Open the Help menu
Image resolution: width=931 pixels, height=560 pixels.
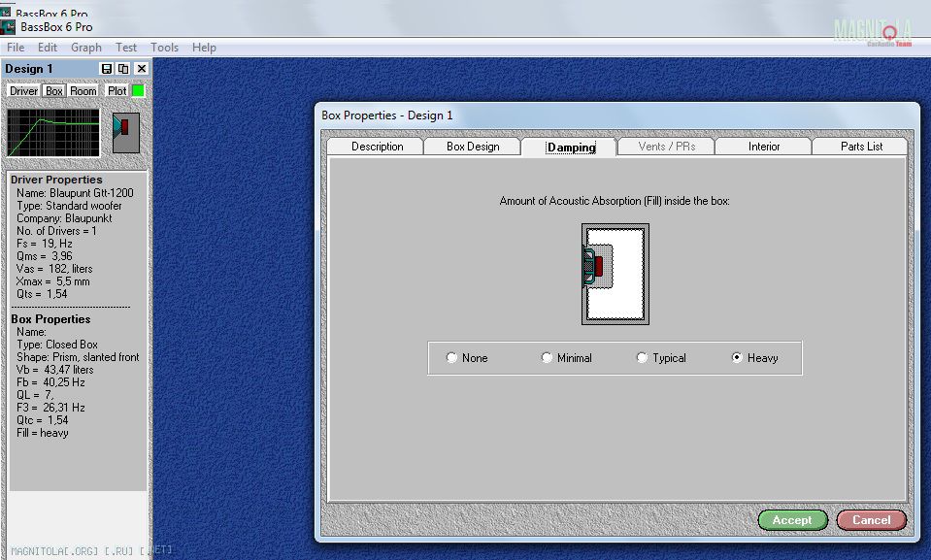[x=204, y=48]
